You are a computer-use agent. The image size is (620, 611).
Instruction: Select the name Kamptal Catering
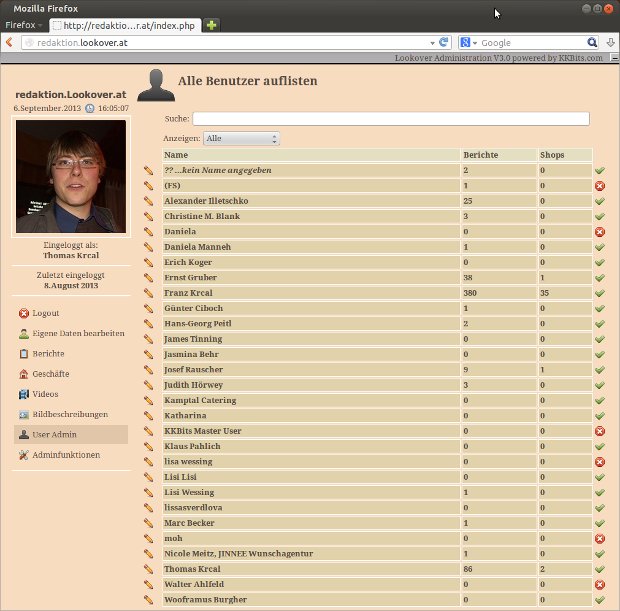coord(200,400)
